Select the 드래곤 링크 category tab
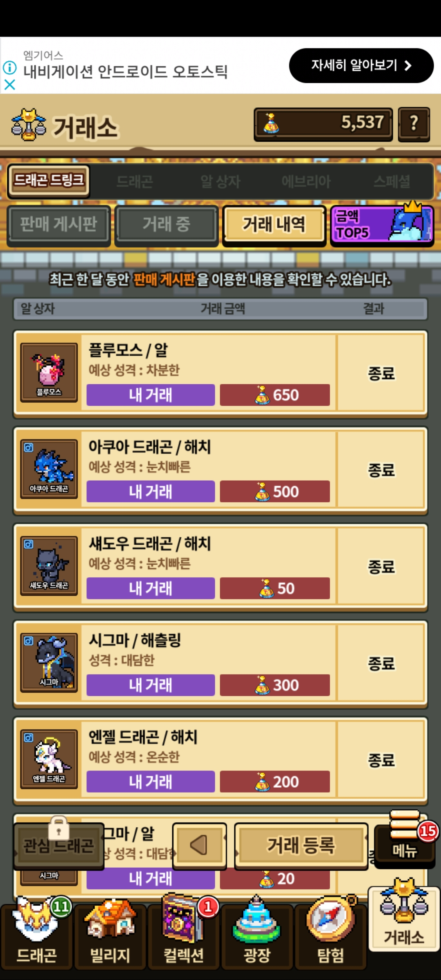Screen dimensions: 441x980 click(x=49, y=180)
